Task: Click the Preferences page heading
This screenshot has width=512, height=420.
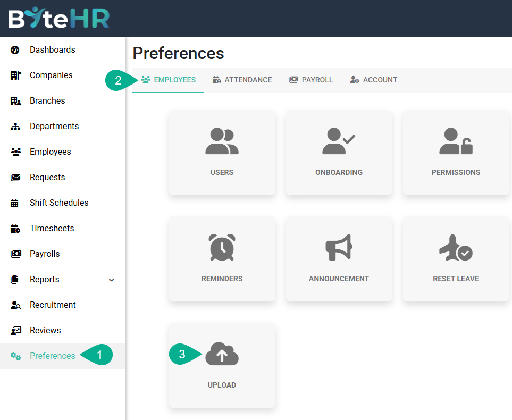Action: point(178,53)
